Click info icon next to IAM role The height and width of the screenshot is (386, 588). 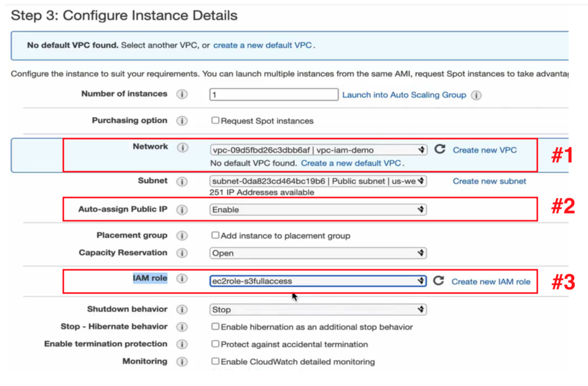[182, 279]
